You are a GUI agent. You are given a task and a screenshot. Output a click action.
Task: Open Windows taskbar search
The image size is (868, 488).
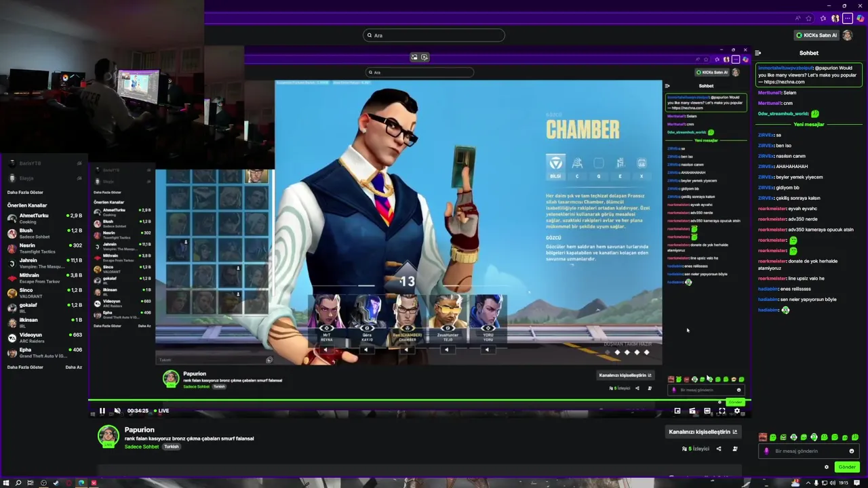coord(18,483)
